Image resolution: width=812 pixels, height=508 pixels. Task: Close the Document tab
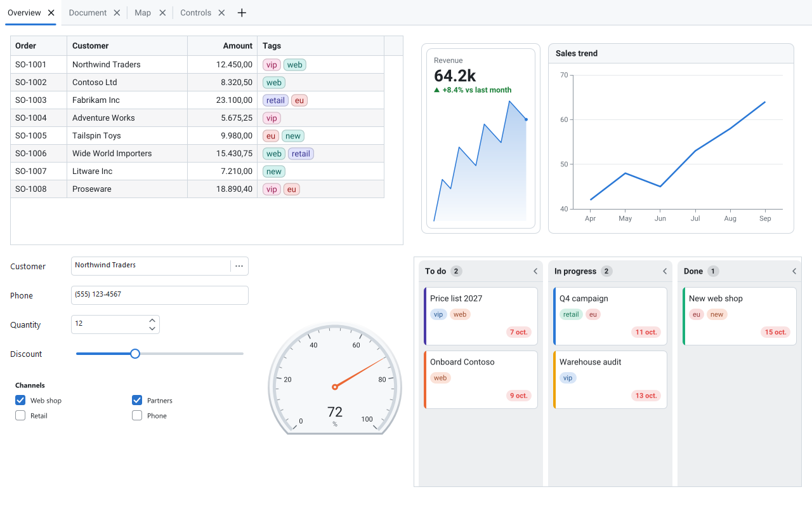click(x=117, y=13)
